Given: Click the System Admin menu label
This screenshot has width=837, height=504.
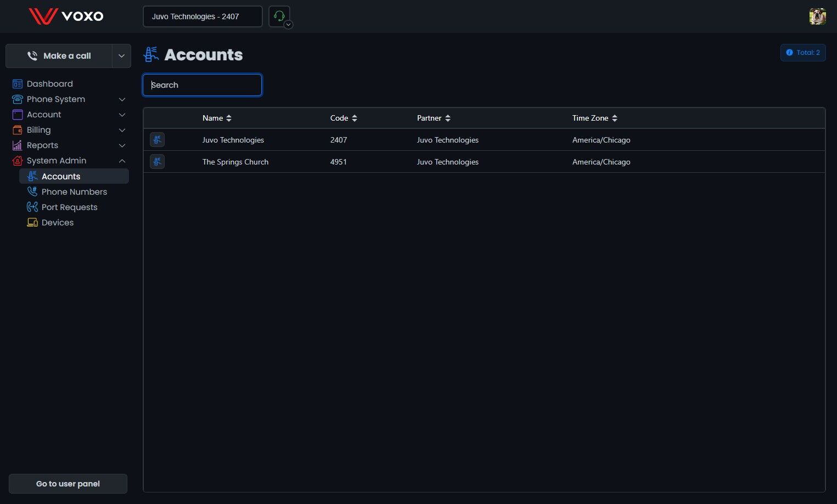Looking at the screenshot, I should [x=57, y=161].
